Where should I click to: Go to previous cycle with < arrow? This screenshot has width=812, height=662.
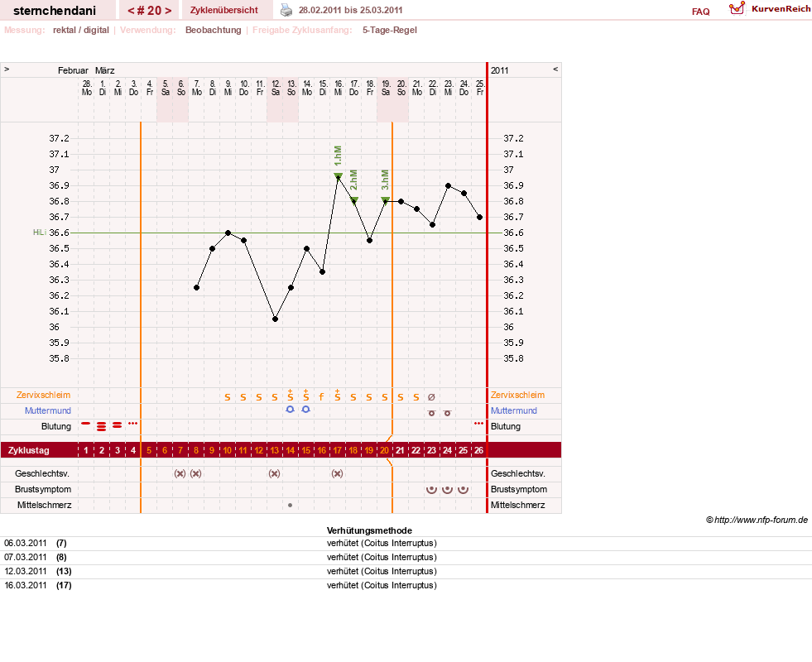click(x=131, y=11)
